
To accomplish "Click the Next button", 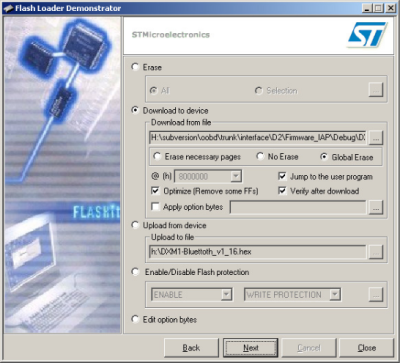I will pos(250,348).
